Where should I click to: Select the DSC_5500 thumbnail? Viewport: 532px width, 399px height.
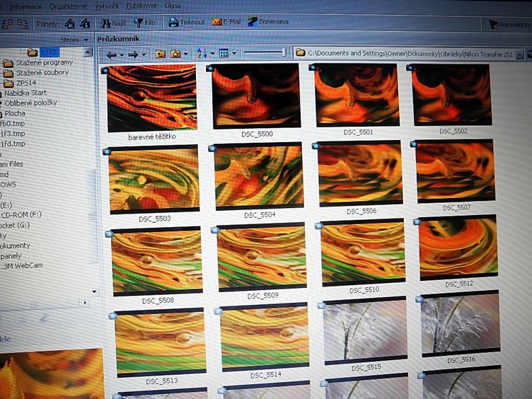256,96
